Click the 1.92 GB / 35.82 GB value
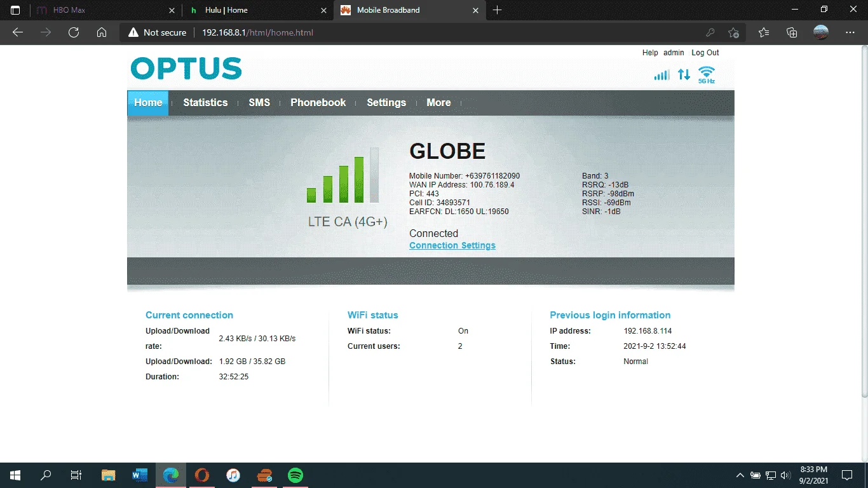Image resolution: width=868 pixels, height=488 pixels. pos(252,362)
